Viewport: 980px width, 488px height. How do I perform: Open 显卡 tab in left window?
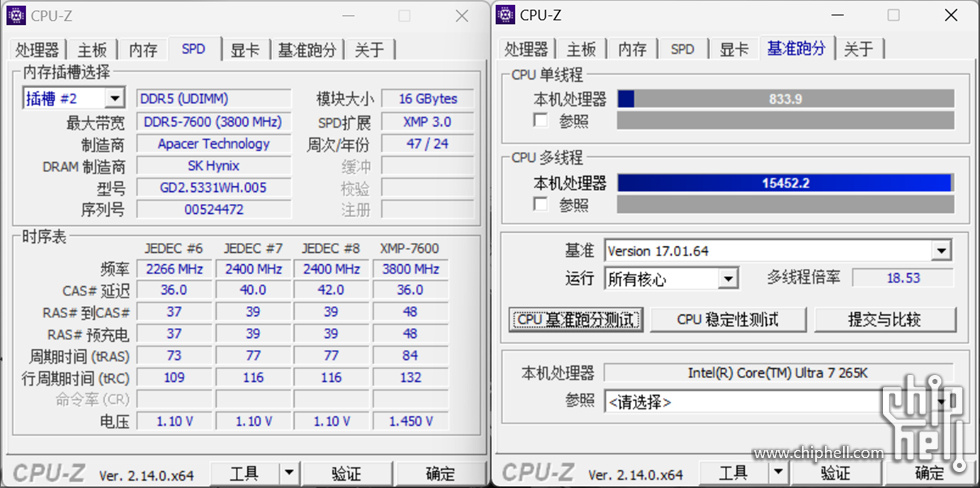[x=246, y=49]
